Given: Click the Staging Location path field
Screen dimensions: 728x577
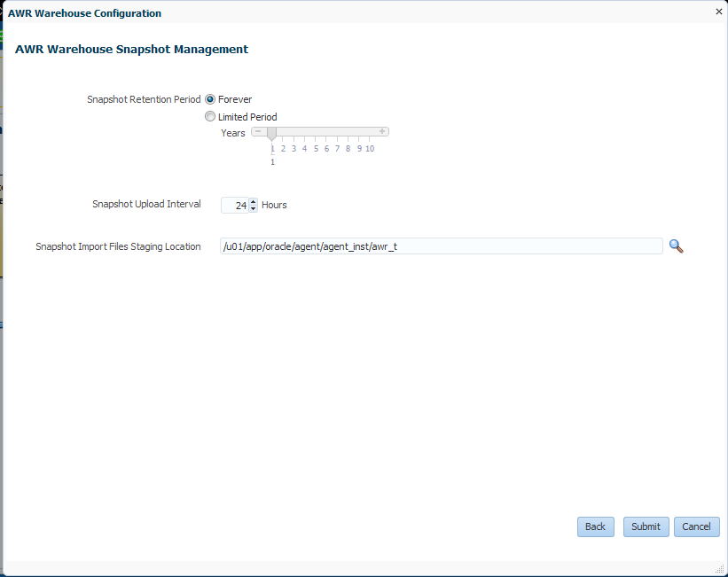Looking at the screenshot, I should pos(442,246).
